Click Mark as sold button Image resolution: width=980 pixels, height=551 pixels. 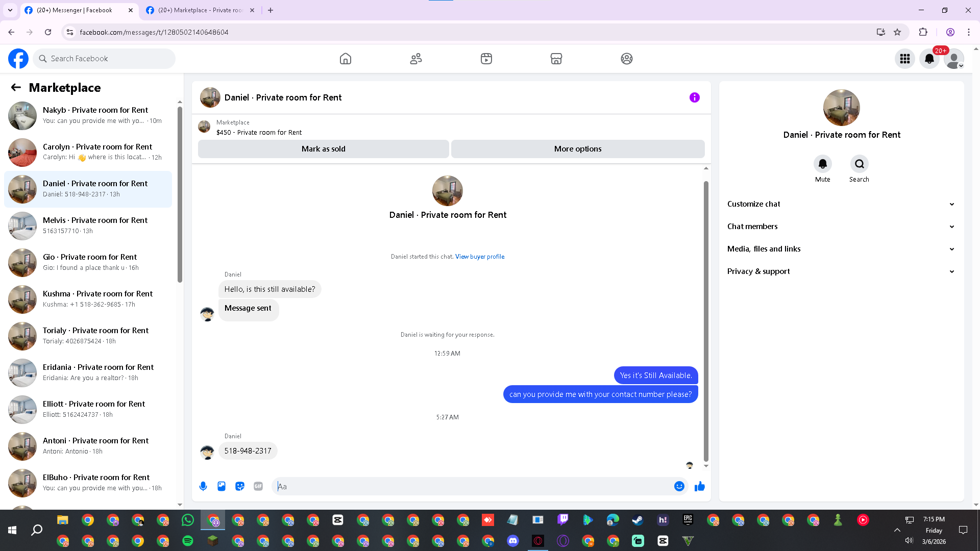click(x=323, y=149)
